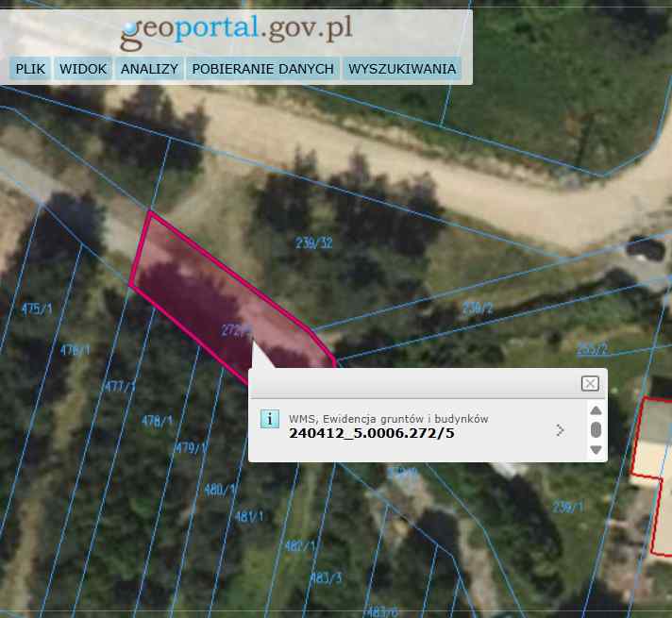Click parcel label 475/1 on map
The image size is (672, 618).
[x=37, y=309]
